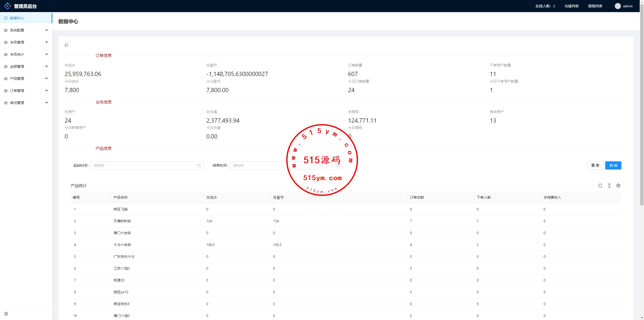The height and width of the screenshot is (320, 644).
Task: Click calendar icon in 起始时间 field
Action: 199,165
